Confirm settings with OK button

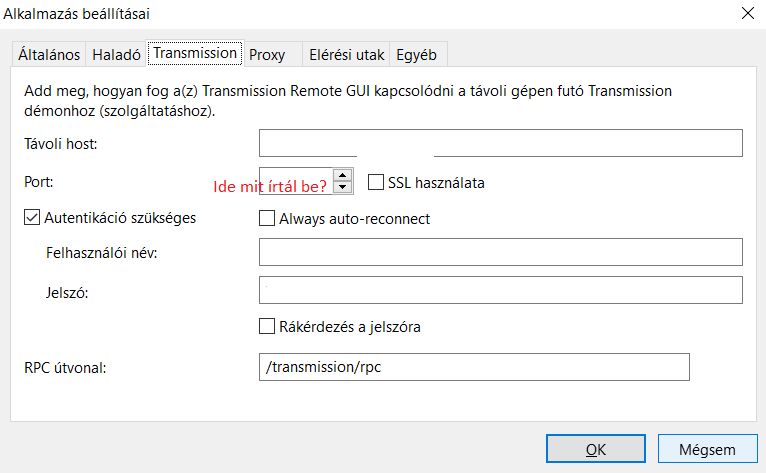click(x=596, y=449)
